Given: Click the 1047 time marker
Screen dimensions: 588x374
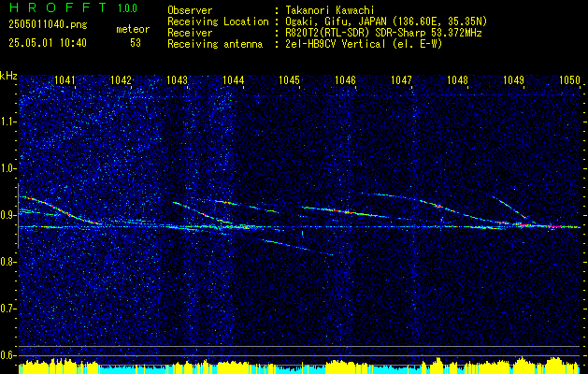Looking at the screenshot, I should (401, 79).
